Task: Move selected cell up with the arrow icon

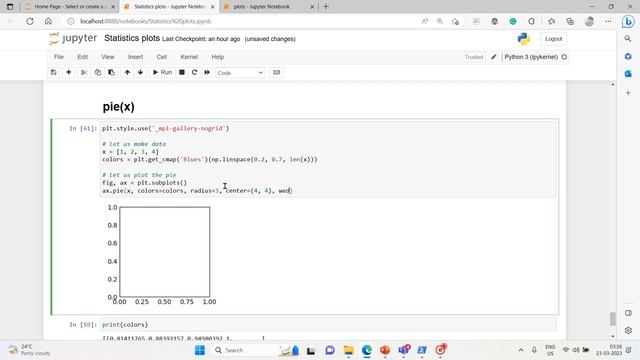Action: coord(127,73)
